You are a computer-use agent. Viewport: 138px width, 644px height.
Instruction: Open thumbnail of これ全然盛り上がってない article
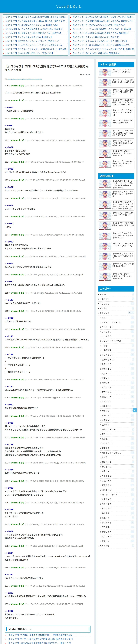(105, 93)
